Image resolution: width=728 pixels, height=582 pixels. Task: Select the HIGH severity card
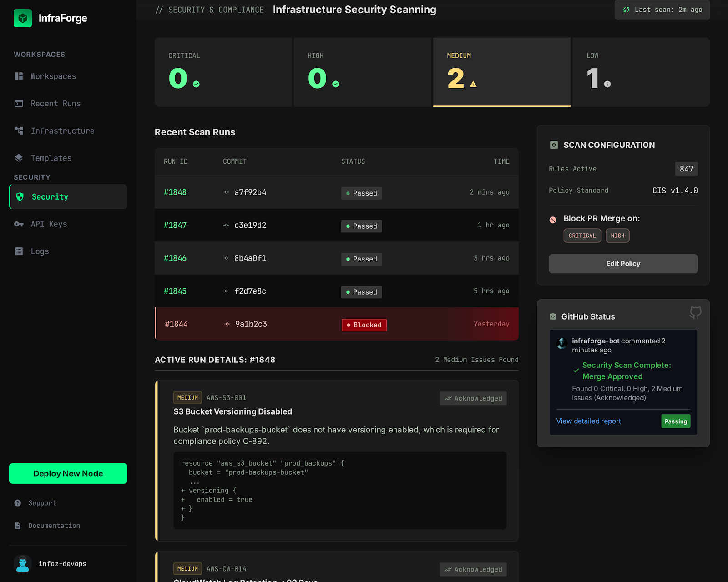(x=363, y=72)
